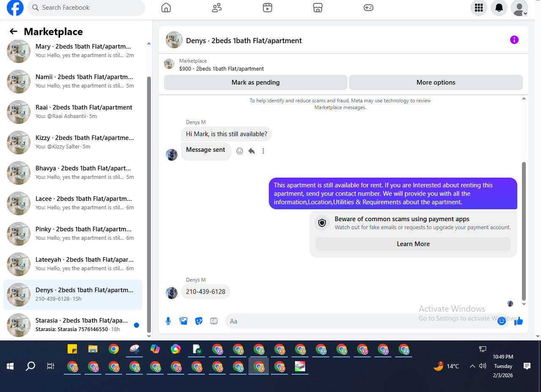
Task: Click up arrow of conversation list scrollbar
Action: point(149,44)
